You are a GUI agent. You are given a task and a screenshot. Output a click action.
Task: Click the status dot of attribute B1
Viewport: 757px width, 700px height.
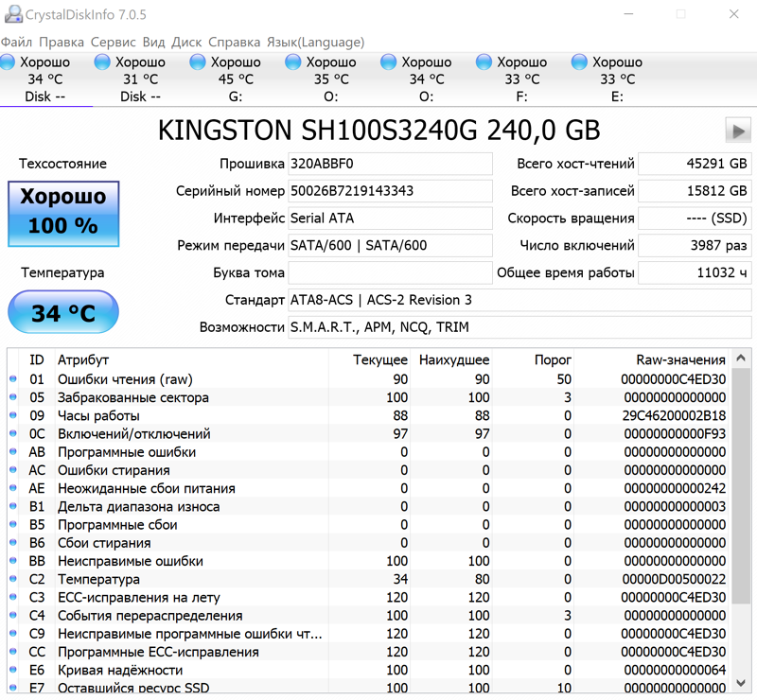tap(13, 506)
